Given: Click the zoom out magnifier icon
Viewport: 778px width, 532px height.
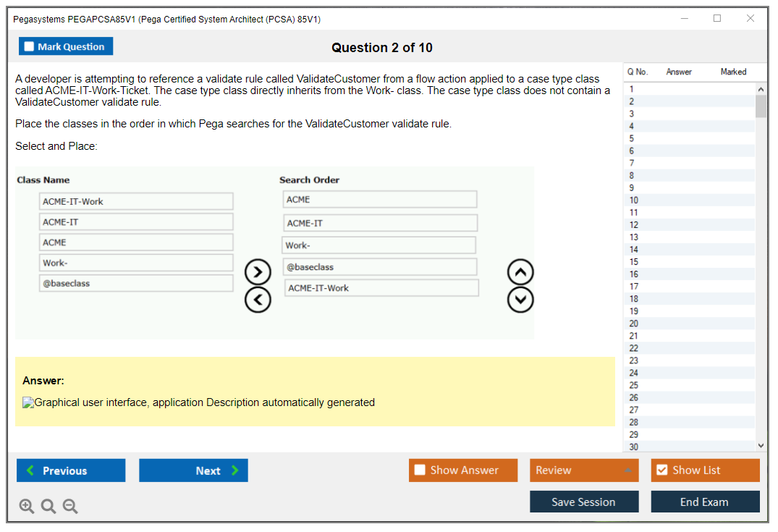Looking at the screenshot, I should click(70, 507).
